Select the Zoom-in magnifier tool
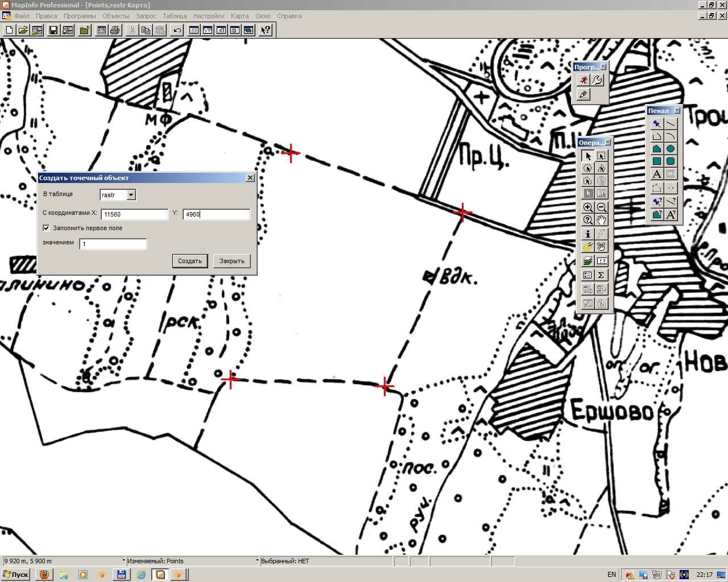The image size is (728, 582). [x=588, y=207]
